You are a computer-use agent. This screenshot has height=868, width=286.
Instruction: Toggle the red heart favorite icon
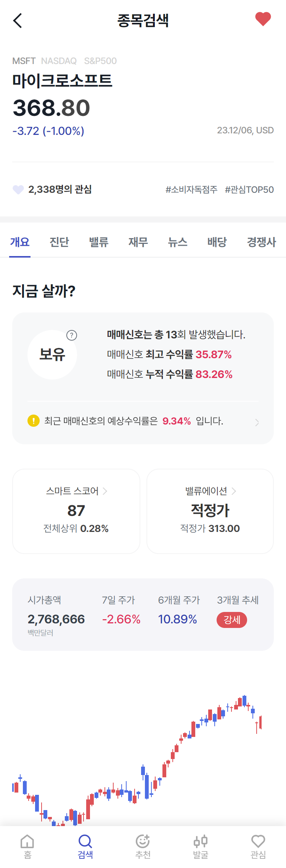pyautogui.click(x=263, y=19)
